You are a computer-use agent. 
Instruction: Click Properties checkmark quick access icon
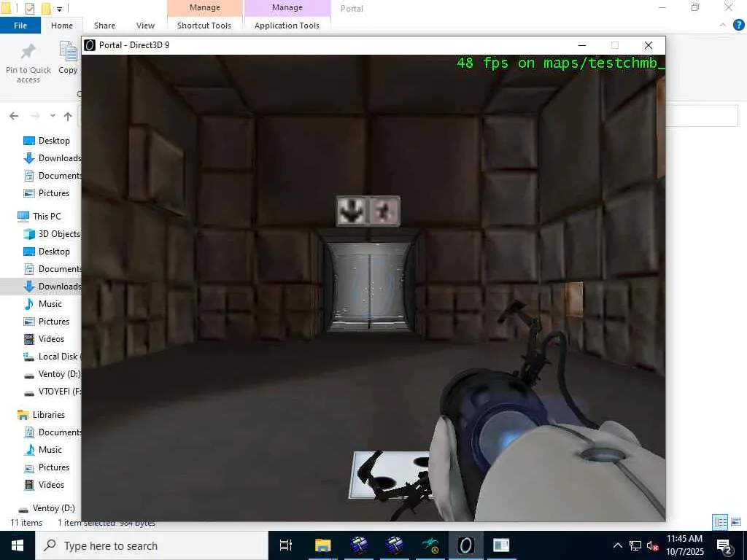tap(29, 9)
